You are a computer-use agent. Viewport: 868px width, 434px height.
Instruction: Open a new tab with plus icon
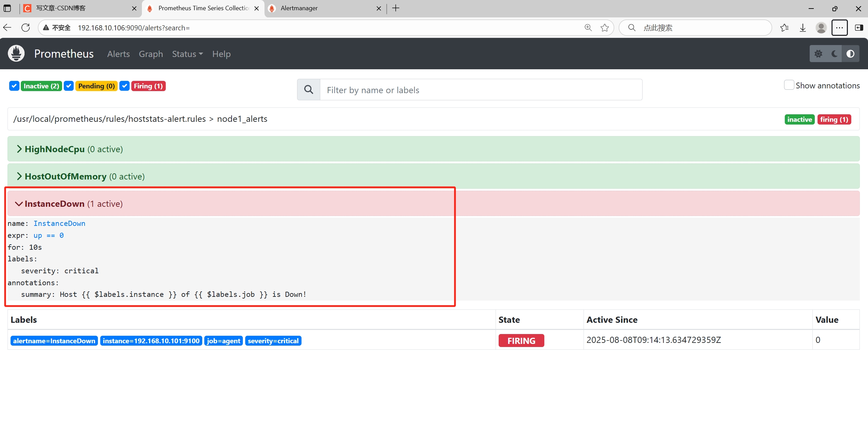coord(396,8)
